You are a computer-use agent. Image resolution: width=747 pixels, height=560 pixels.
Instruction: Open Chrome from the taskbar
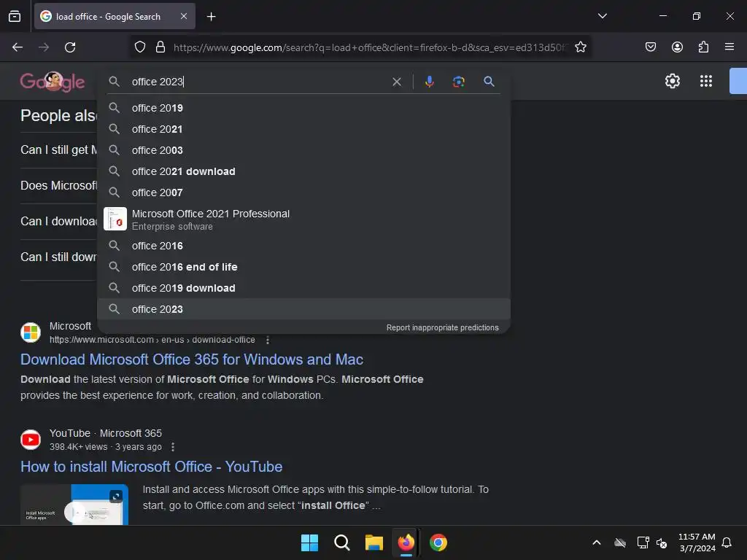coord(438,542)
